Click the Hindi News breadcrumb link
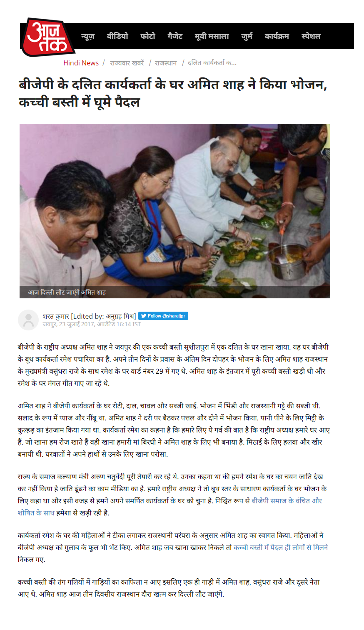This screenshot has height=630, width=364. point(81,63)
